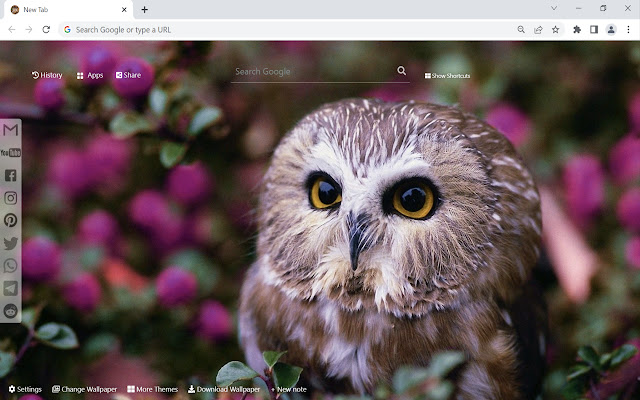The width and height of the screenshot is (640, 400).
Task: Click the zoom magnifier icon in address bar
Action: tap(521, 29)
